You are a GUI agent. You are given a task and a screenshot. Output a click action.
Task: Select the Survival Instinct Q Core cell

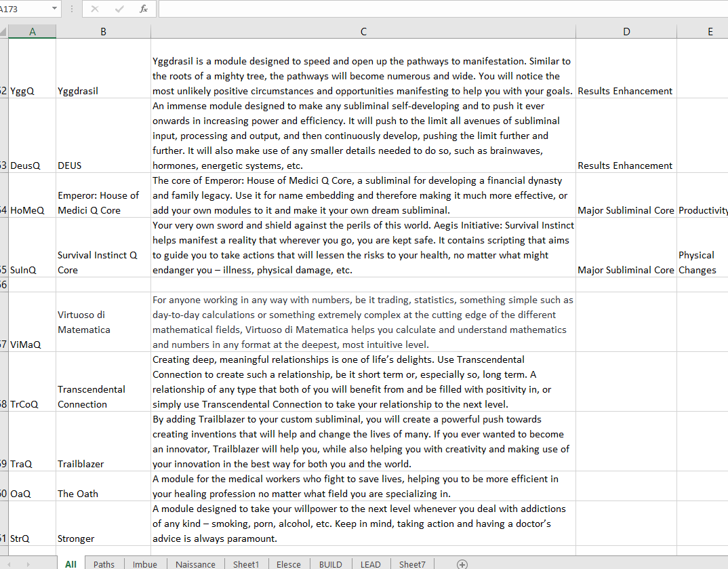tap(103, 248)
